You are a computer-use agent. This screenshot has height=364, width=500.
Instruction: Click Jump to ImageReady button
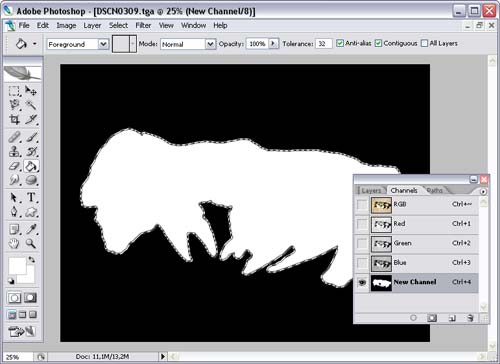pos(22,331)
